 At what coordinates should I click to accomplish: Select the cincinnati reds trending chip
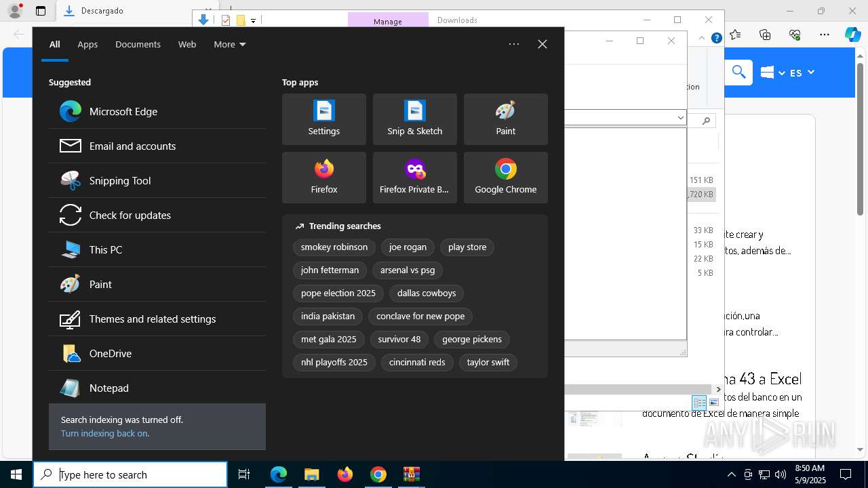click(417, 362)
